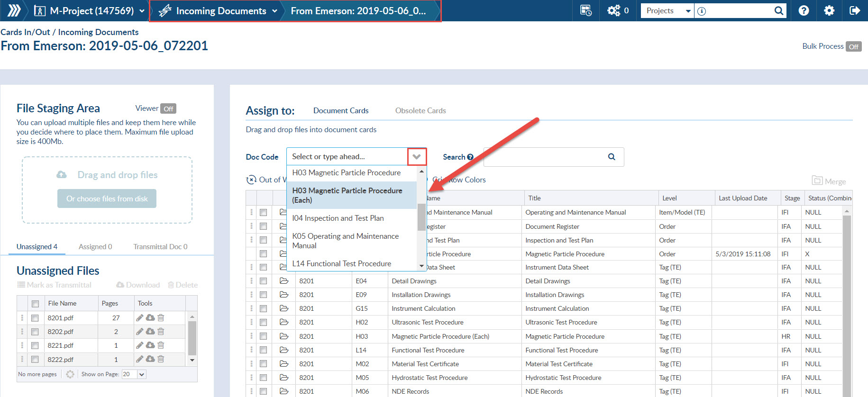
Task: Check the Operating and Maintenance Manual row box
Action: pyautogui.click(x=263, y=212)
